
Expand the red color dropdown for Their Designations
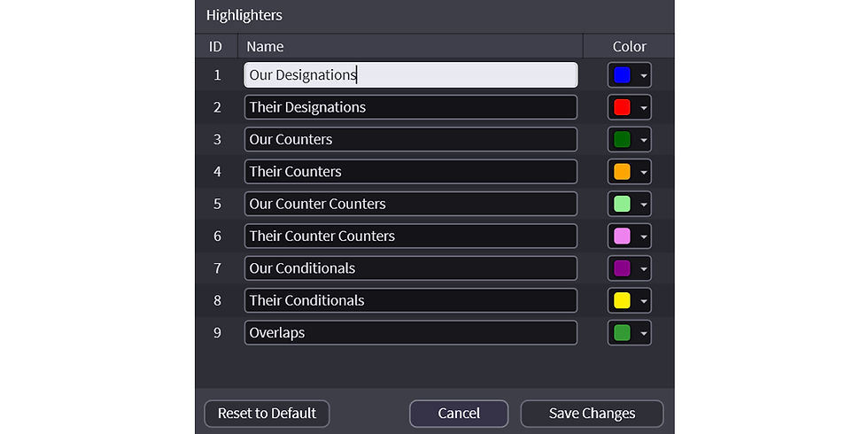643,107
